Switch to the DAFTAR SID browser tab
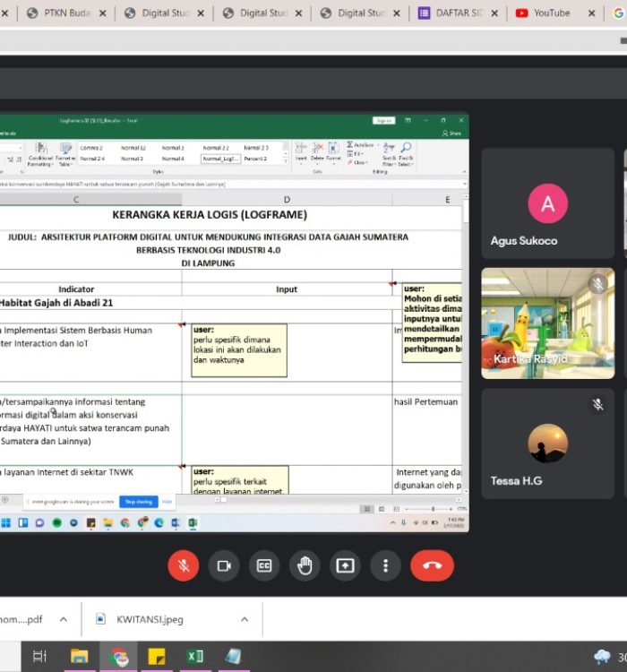This screenshot has width=627, height=672. 459,13
